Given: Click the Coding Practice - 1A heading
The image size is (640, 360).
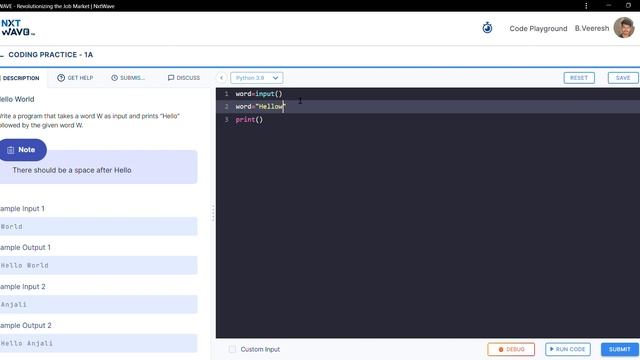Looking at the screenshot, I should [51, 55].
